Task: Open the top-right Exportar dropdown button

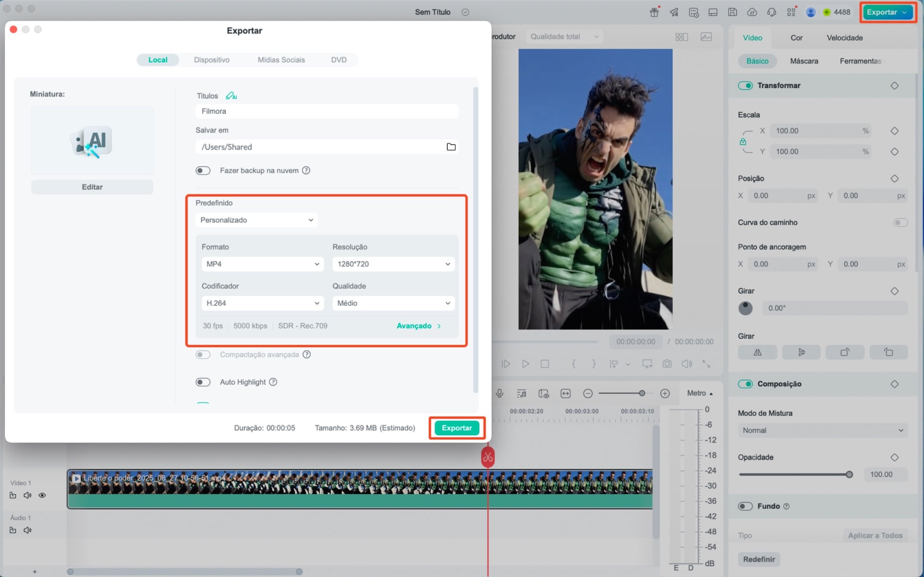Action: tap(887, 12)
